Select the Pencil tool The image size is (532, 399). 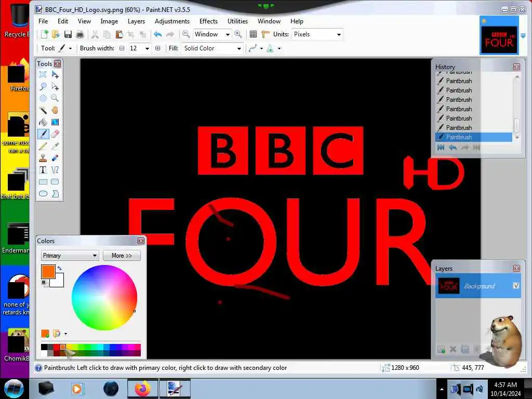[43, 146]
